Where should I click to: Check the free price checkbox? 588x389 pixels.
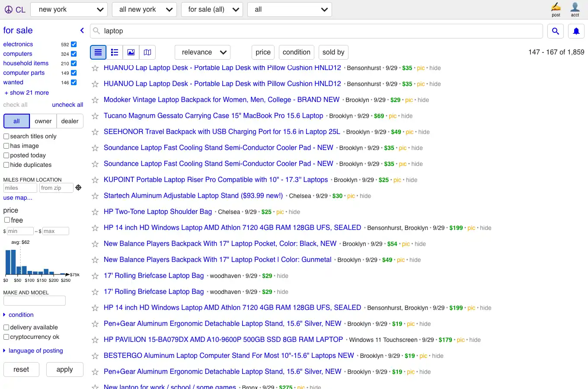[7, 220]
